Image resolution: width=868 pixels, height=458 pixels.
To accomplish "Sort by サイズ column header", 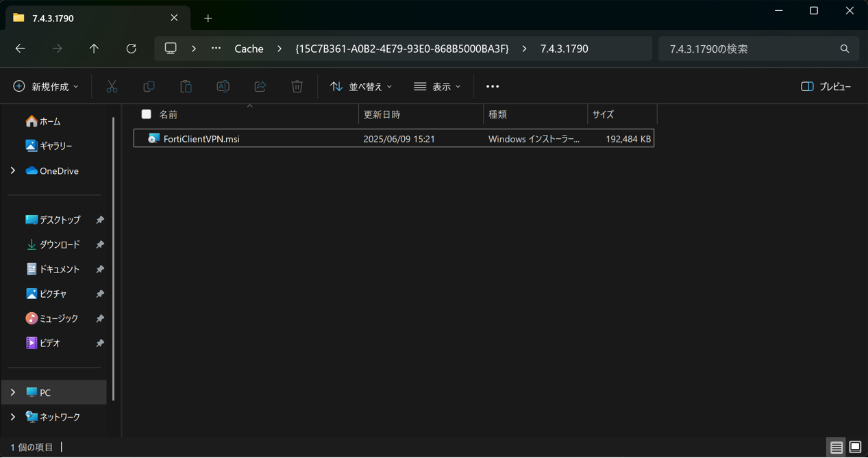I will [622, 114].
